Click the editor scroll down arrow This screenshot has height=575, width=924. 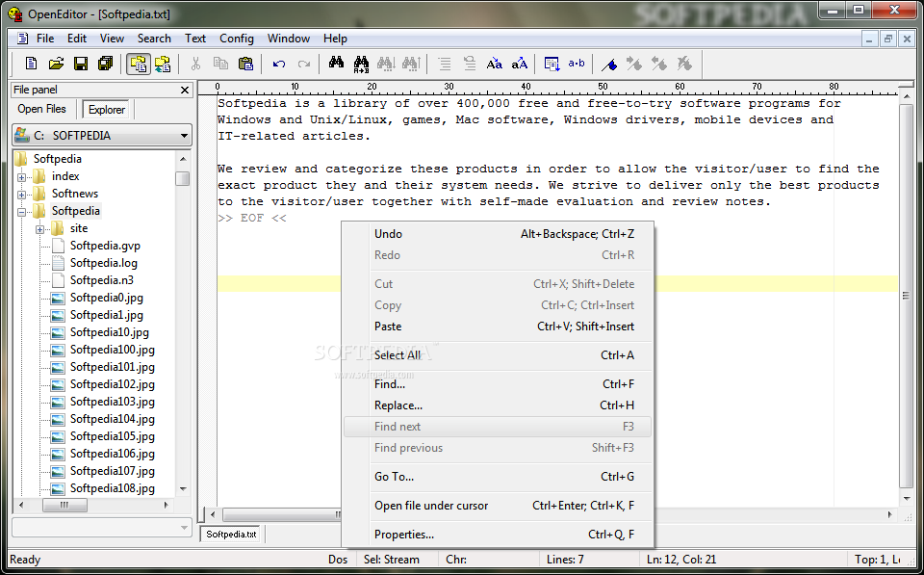[x=907, y=499]
